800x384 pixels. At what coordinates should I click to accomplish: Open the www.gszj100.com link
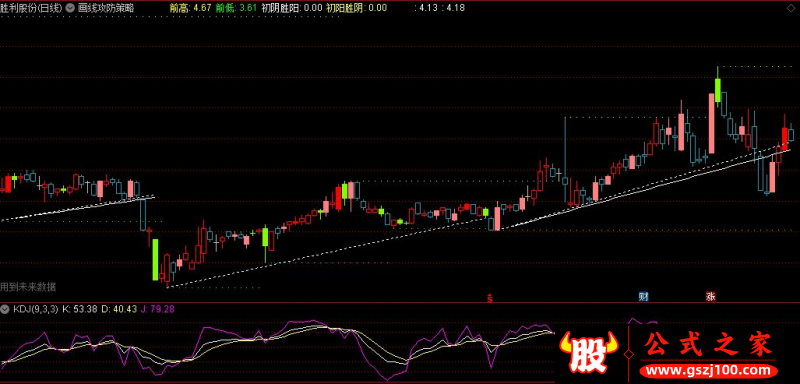710,370
